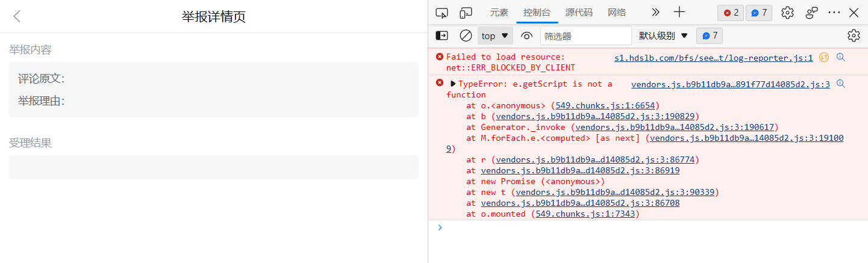Open the log-reporter.js:1 source link
Image resolution: width=868 pixels, height=263 pixels.
(x=713, y=58)
